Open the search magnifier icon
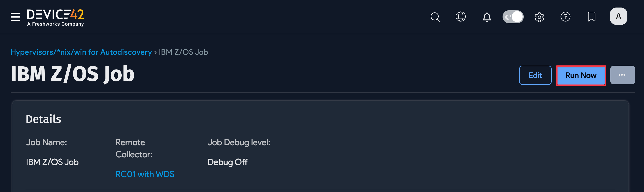The height and width of the screenshot is (192, 644). [x=435, y=17]
